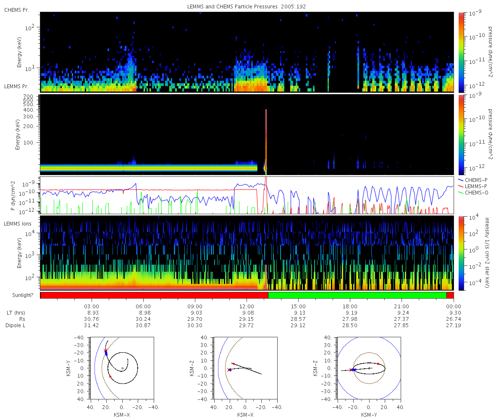This screenshot has height=420, width=504.
Task: Click the LEMMS Ions intensity color bar
Action: pos(461,253)
